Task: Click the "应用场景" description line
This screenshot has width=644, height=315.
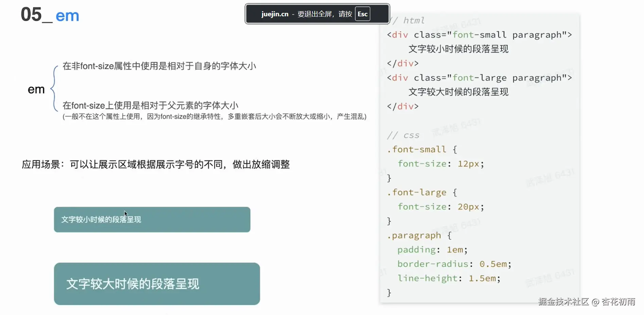Action: [156, 165]
